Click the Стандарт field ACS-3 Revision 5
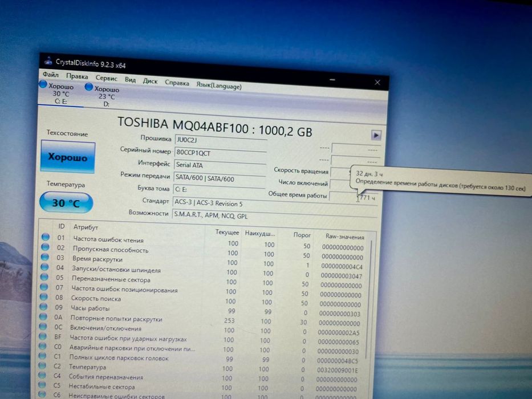This screenshot has height=399, width=532. (275, 204)
